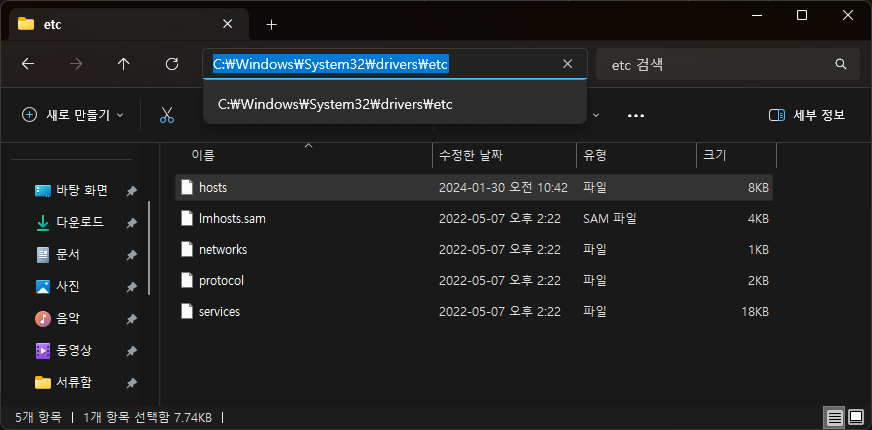872x430 pixels.
Task: Click the status bar 5개 항목 text
Action: [38, 417]
